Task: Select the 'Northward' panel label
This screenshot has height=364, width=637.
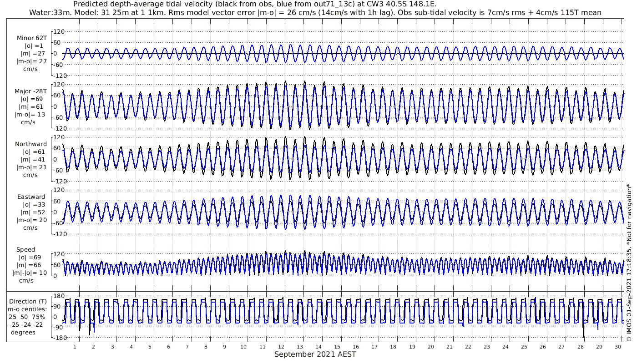Action: pyautogui.click(x=31, y=144)
